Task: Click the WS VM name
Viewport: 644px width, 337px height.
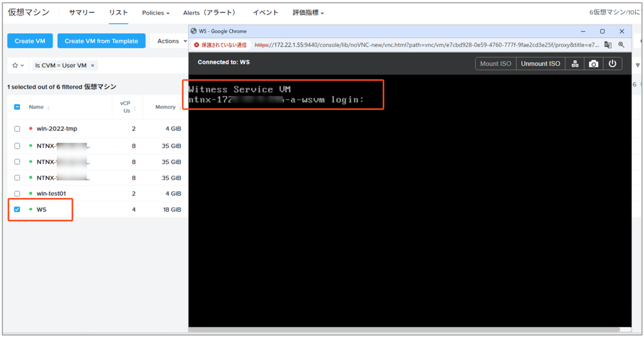Action: coord(41,209)
